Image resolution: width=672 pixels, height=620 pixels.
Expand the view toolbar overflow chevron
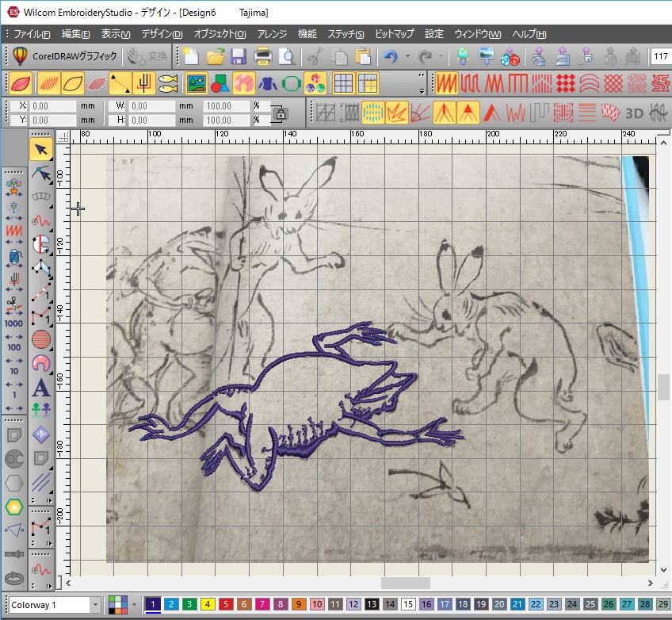(422, 75)
